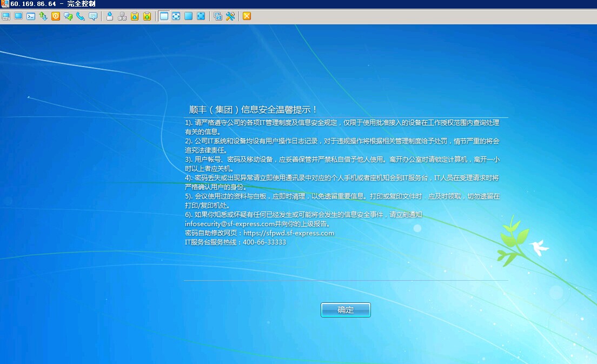This screenshot has height=364, width=597.
Task: Open the orange Shutdown power icon
Action: pyautogui.click(x=56, y=16)
